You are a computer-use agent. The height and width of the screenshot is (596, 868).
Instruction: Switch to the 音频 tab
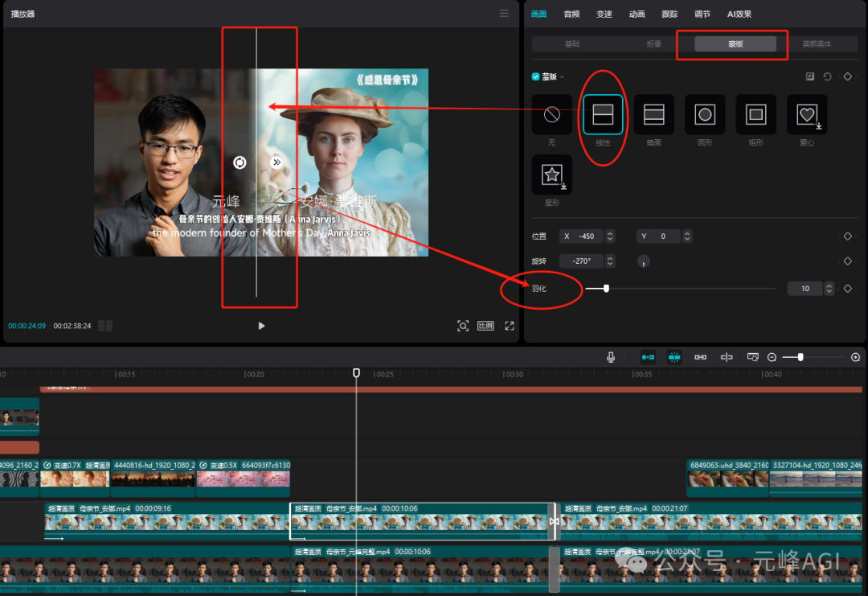coord(572,14)
